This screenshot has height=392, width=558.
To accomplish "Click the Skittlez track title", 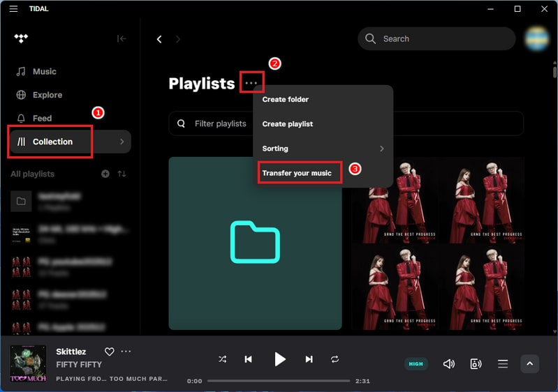I will point(71,352).
